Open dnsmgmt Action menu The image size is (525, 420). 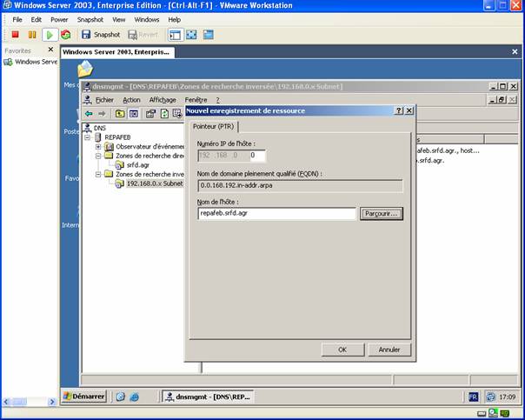131,100
